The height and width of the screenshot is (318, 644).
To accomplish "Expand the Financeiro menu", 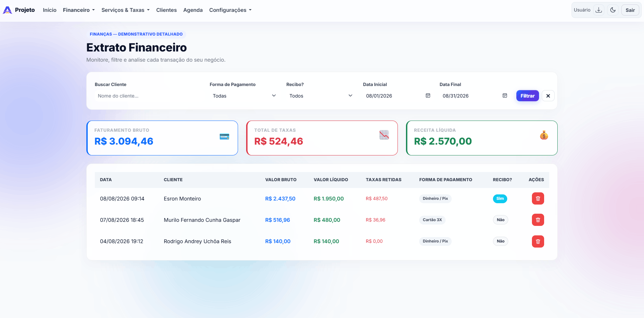I will pyautogui.click(x=79, y=10).
